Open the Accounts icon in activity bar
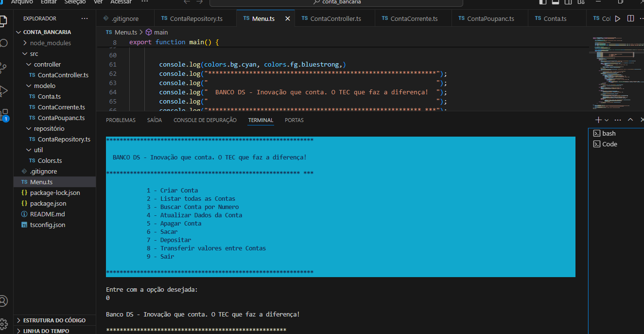Screen dimensions: 644x334 click(x=4, y=301)
